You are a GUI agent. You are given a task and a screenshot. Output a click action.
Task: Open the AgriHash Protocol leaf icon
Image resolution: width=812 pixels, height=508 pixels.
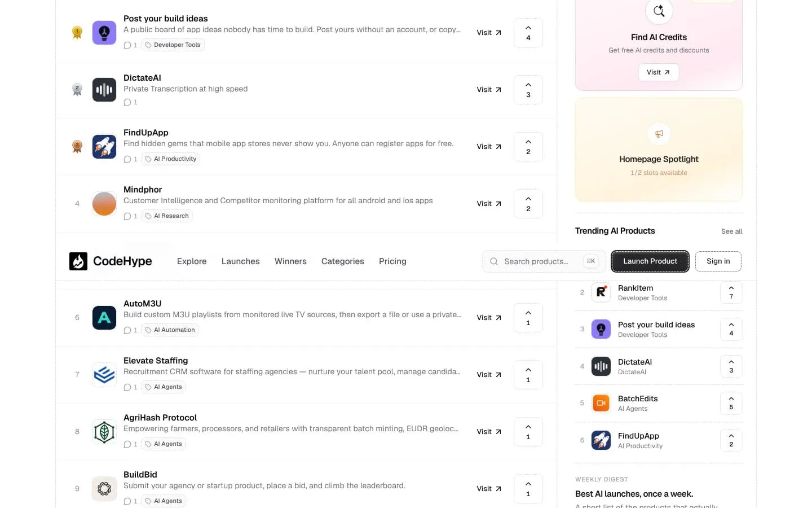(x=104, y=432)
